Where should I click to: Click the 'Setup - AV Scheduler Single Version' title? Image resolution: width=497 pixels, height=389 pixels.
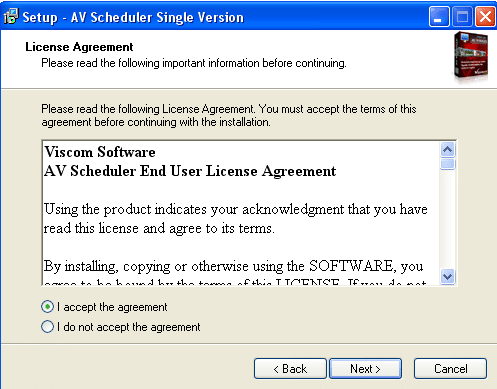(133, 17)
